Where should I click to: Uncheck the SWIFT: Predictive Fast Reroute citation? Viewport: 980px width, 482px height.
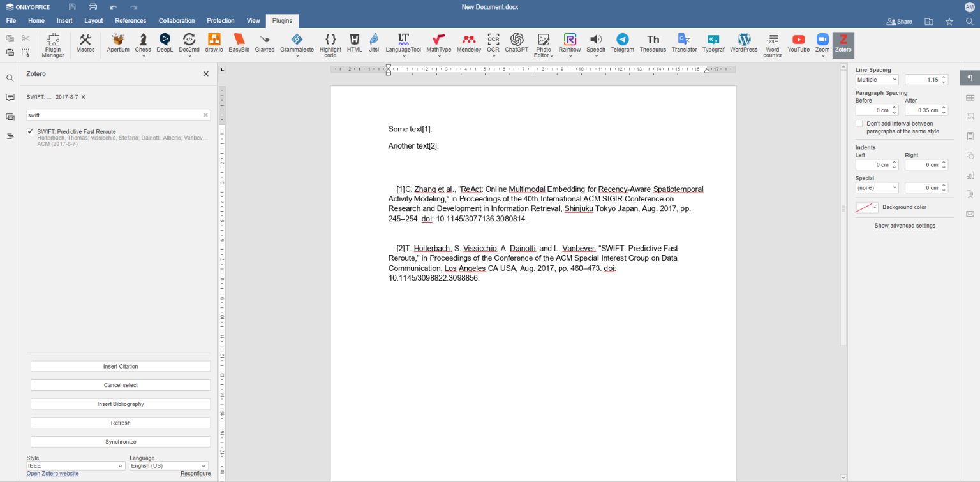coord(29,131)
